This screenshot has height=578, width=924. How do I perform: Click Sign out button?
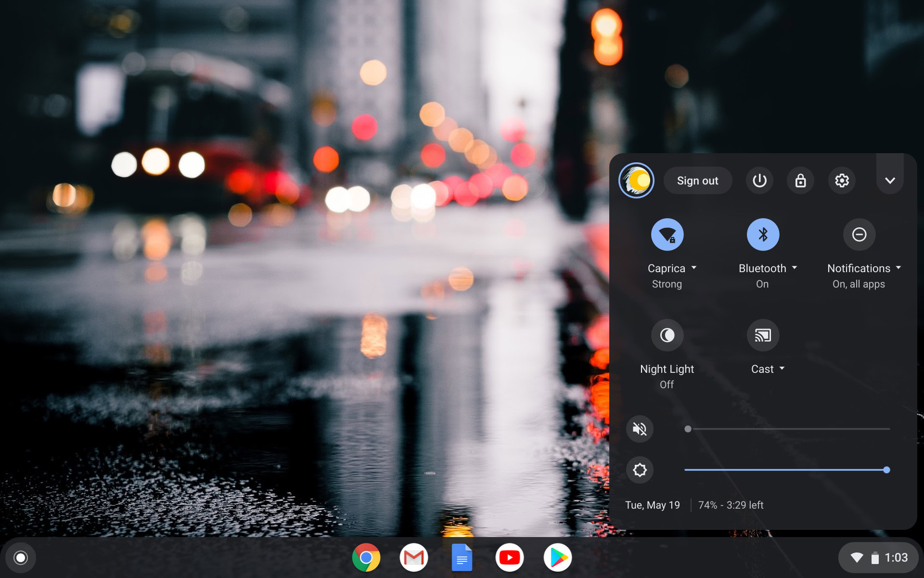point(696,180)
